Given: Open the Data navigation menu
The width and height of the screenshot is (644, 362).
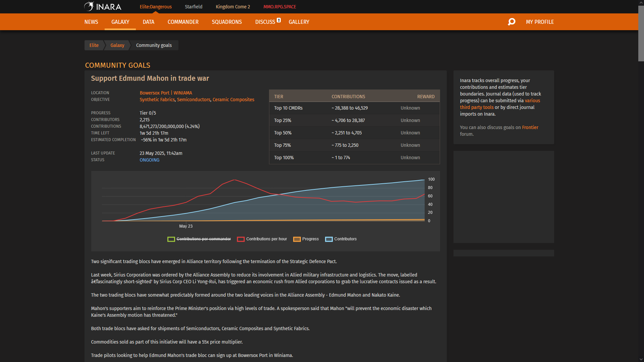Looking at the screenshot, I should [x=148, y=22].
